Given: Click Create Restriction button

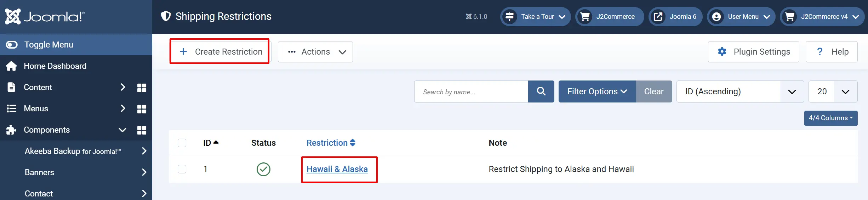Looking at the screenshot, I should click(220, 52).
